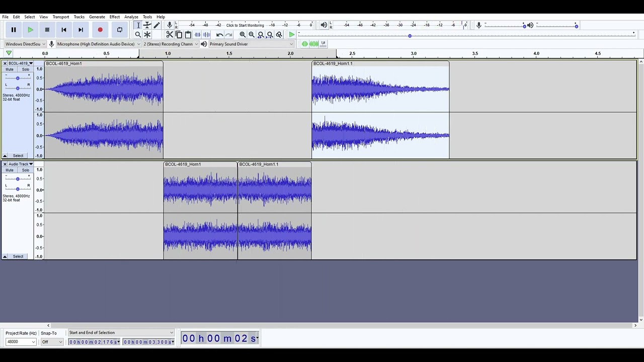Solo the Audio Track
The image size is (644, 362).
coord(25,170)
